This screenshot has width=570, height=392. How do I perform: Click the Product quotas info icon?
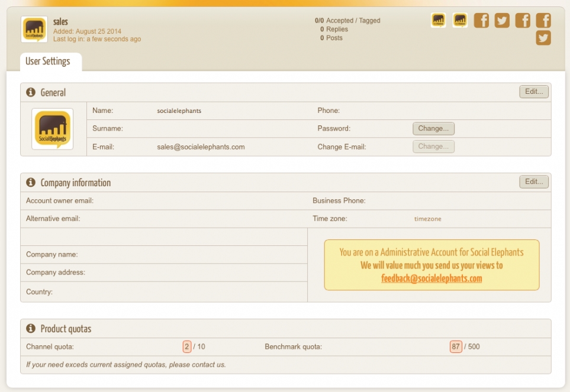31,329
